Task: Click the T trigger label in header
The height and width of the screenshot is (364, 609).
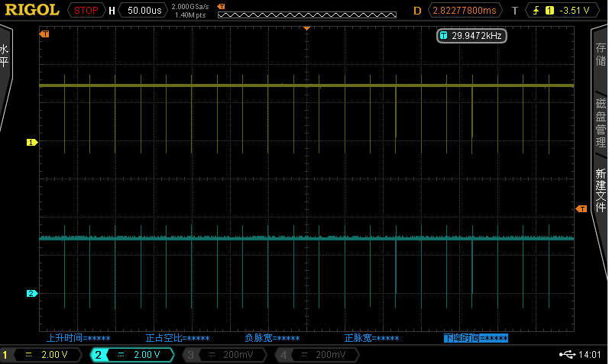Action: [x=515, y=11]
